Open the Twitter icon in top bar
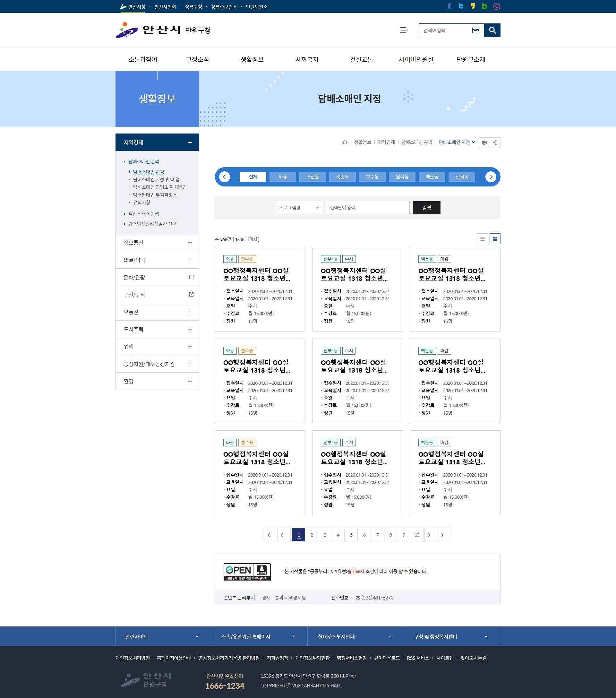 pos(461,6)
